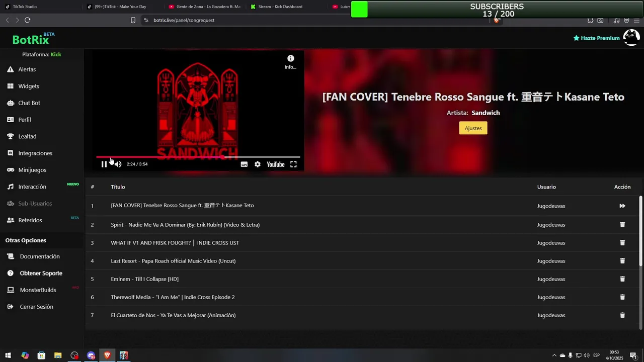
Task: Open File Explorer from taskbar
Action: 58,355
